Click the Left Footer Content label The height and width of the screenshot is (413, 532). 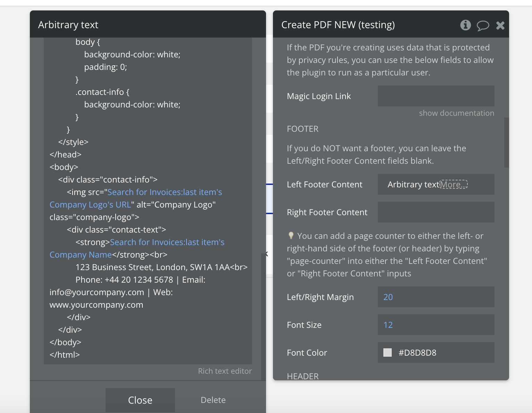pyautogui.click(x=324, y=184)
